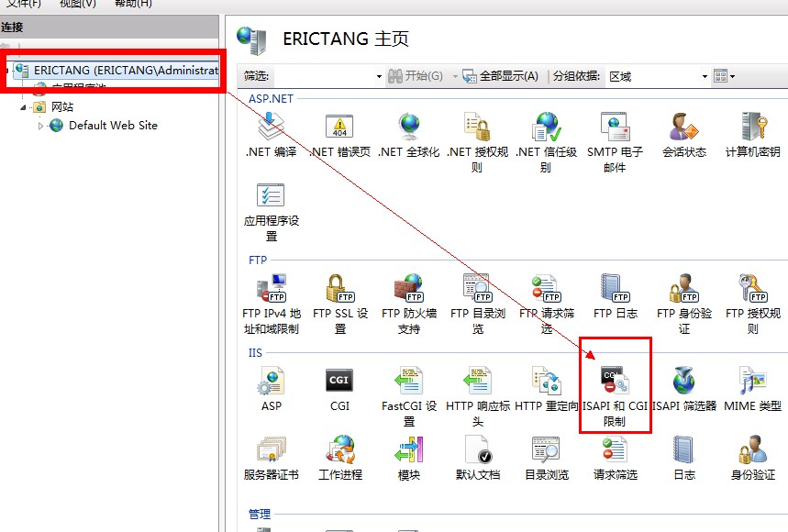
Task: Click the 开始(G) filter button
Action: click(x=416, y=76)
